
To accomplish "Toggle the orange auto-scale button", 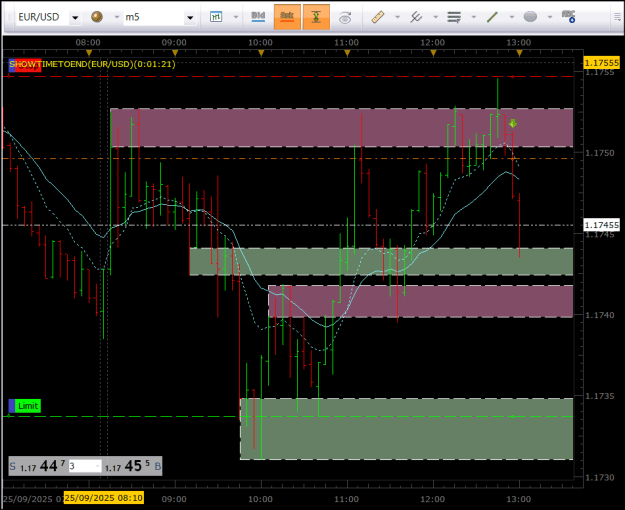I will 316,17.
